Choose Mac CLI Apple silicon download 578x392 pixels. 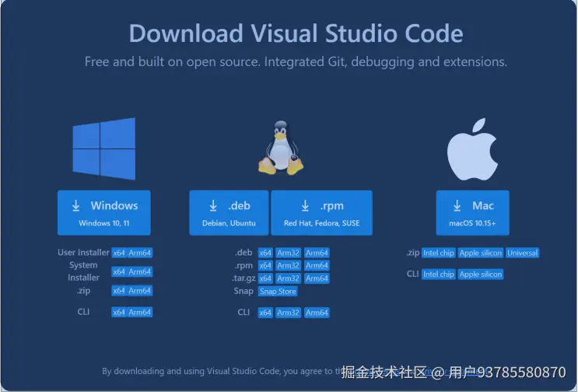coord(481,274)
